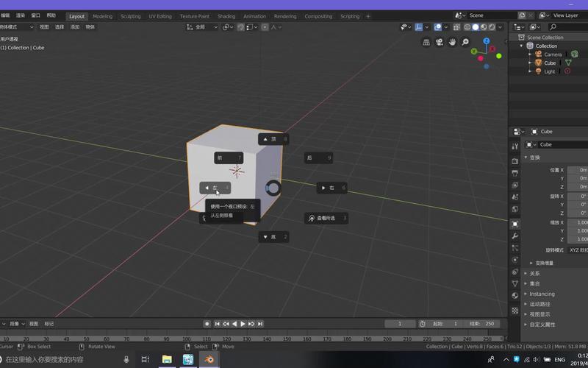The image size is (588, 368).
Task: Switch to the UV Editing workspace tab
Action: tap(160, 16)
